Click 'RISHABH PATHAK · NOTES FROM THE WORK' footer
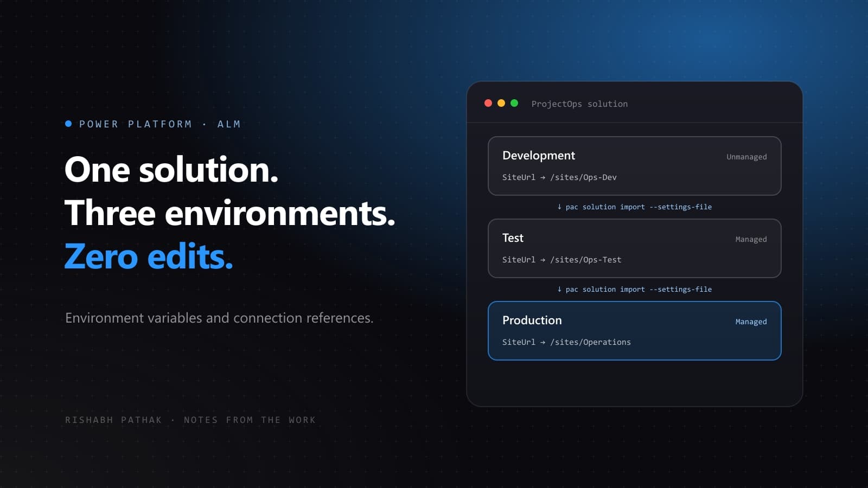The image size is (868, 488). coord(190,420)
